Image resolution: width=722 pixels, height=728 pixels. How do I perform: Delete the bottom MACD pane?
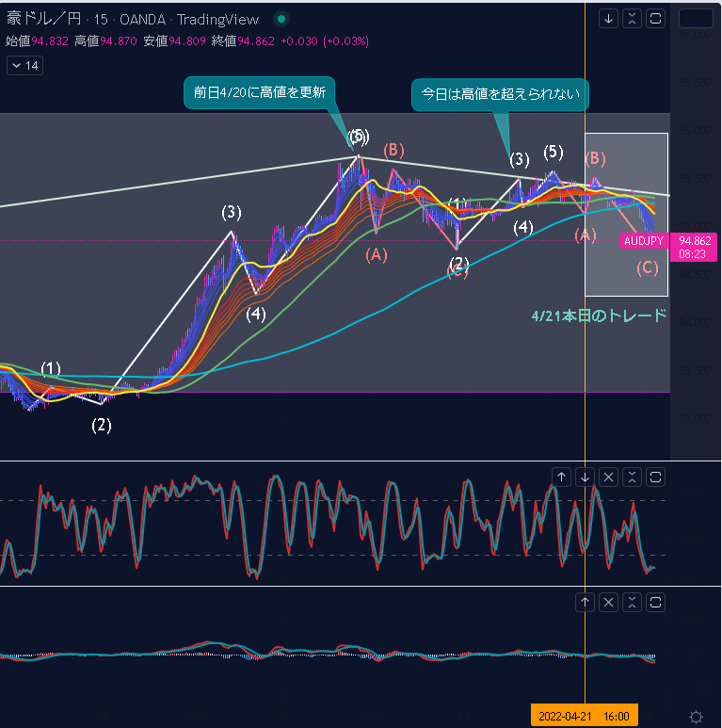(609, 603)
